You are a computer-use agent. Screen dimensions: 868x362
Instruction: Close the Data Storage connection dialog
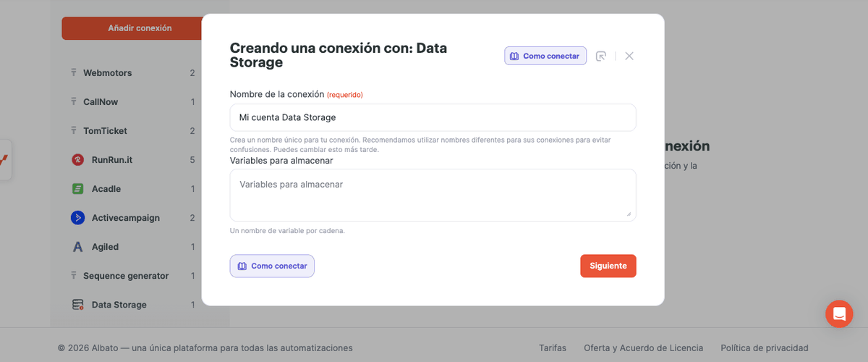pyautogui.click(x=629, y=56)
